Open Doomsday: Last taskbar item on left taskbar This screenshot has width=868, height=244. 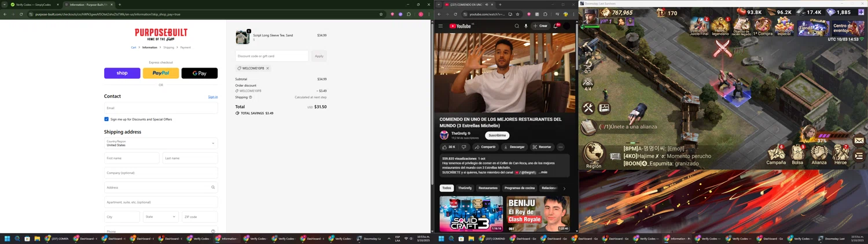[369, 238]
